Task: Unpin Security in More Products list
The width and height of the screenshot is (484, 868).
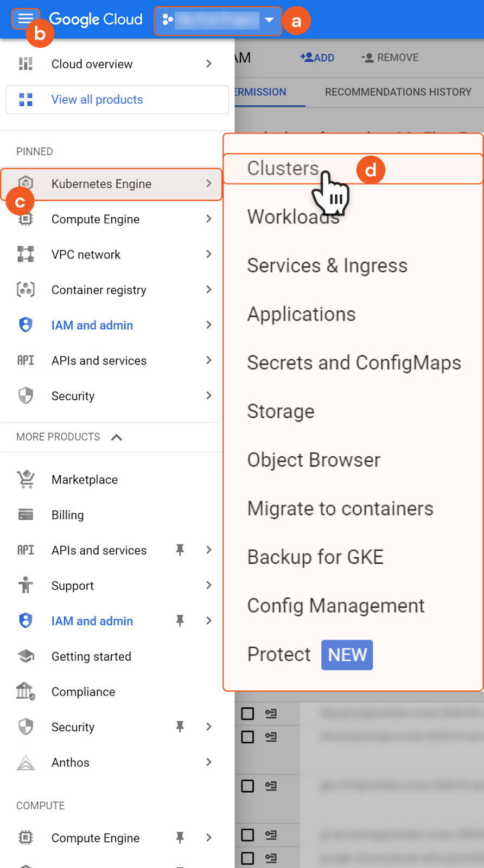Action: click(x=180, y=727)
